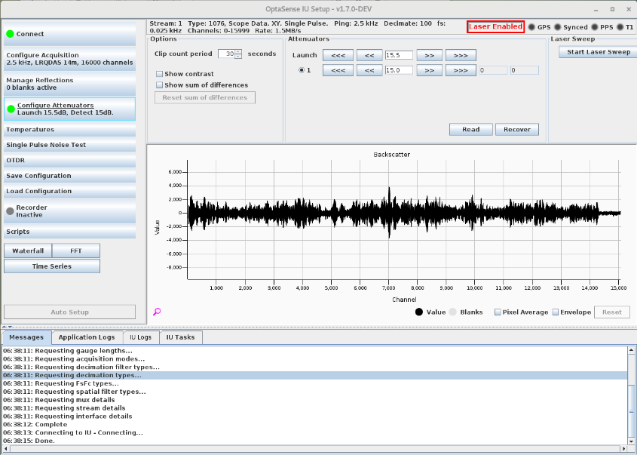This screenshot has width=637, height=455.
Task: Click channel 1 attenuator << decrease button
Action: [x=369, y=71]
